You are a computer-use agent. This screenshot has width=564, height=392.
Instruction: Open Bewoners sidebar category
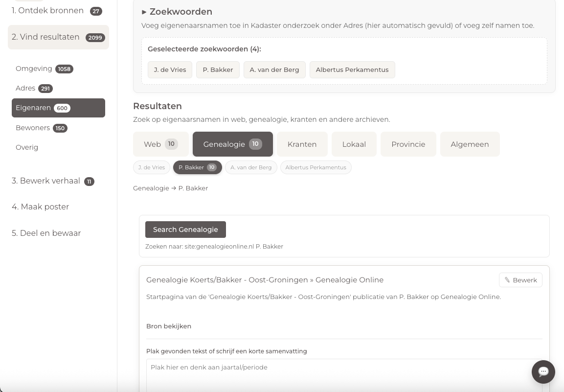click(x=33, y=128)
